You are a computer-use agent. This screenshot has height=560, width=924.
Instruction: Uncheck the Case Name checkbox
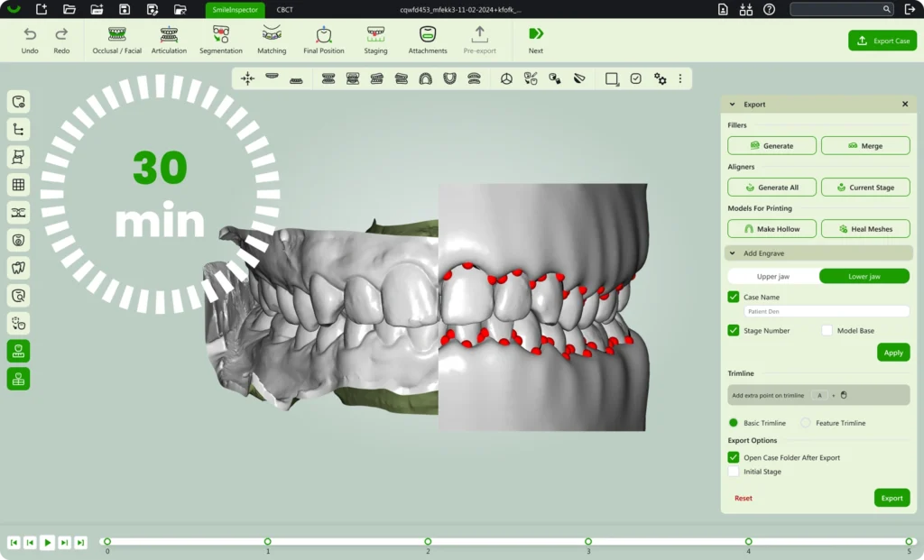[734, 297]
